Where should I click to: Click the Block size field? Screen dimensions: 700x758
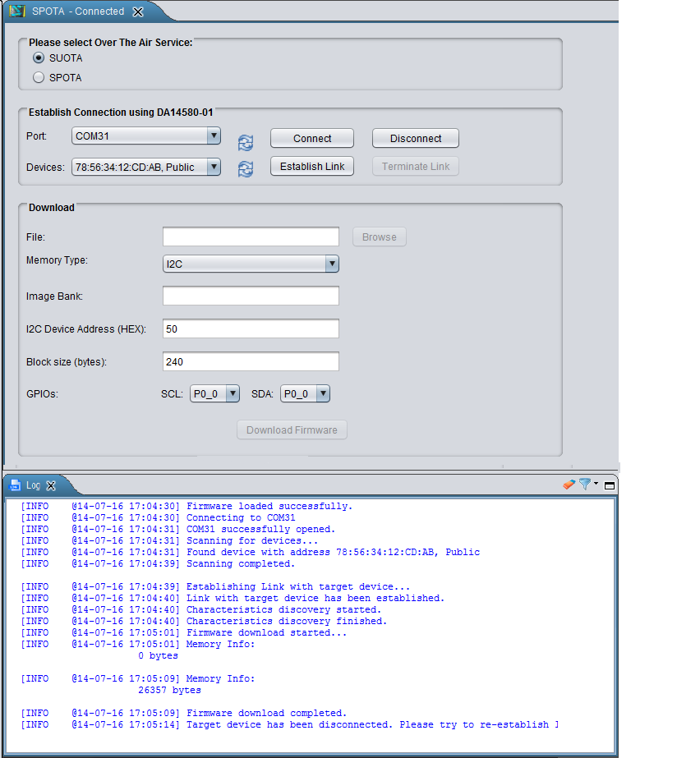tap(251, 361)
